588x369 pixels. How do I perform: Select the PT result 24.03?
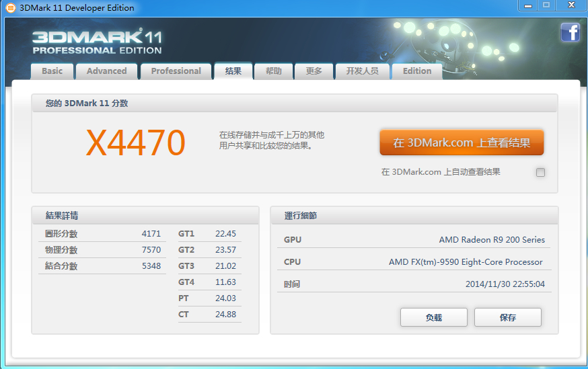coord(225,298)
